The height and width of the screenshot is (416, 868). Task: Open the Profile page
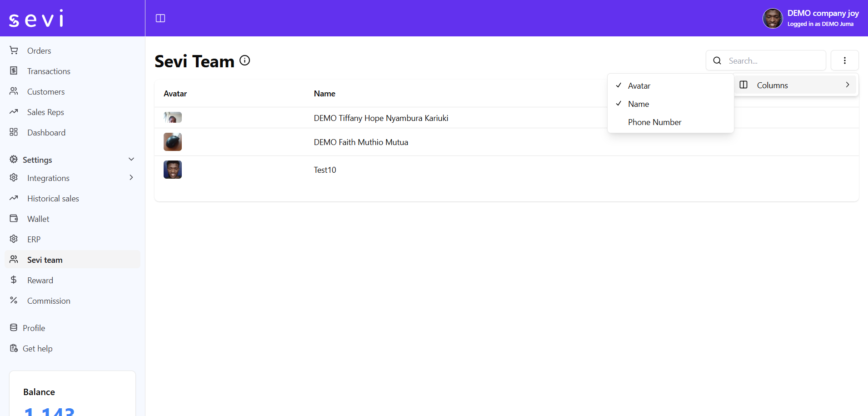click(34, 328)
